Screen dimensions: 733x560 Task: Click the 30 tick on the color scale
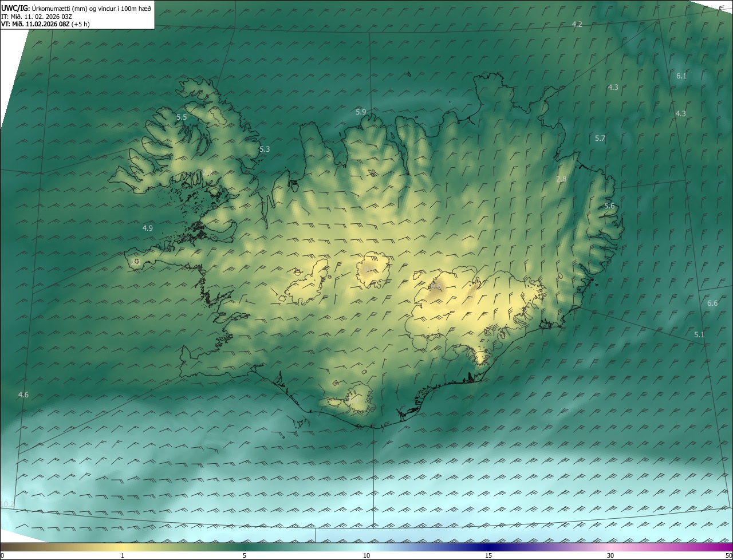[610, 555]
